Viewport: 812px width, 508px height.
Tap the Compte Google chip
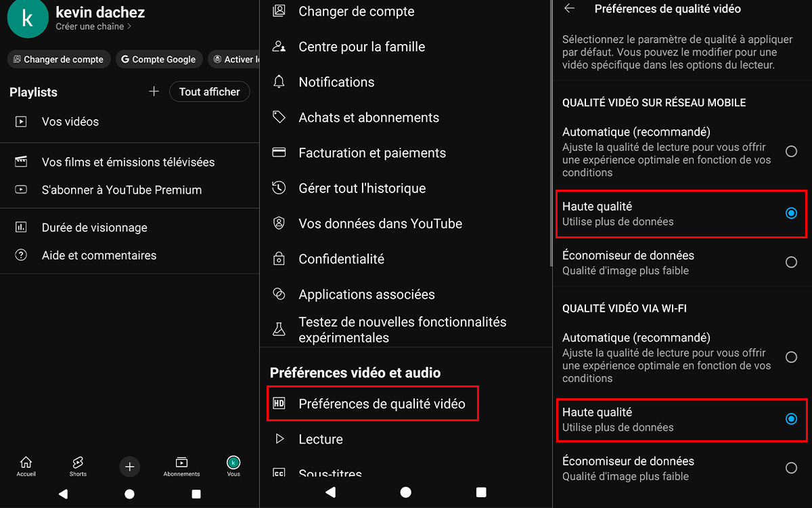158,60
